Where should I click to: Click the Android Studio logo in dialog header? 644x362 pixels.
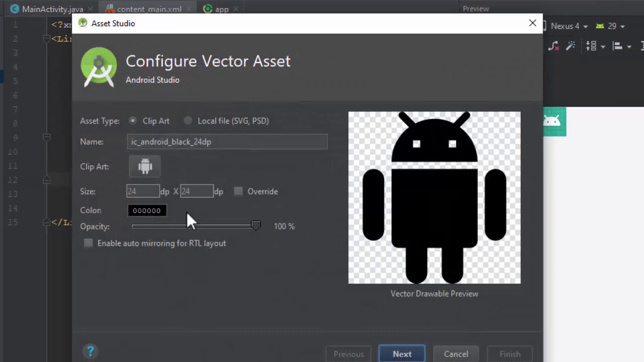99,67
